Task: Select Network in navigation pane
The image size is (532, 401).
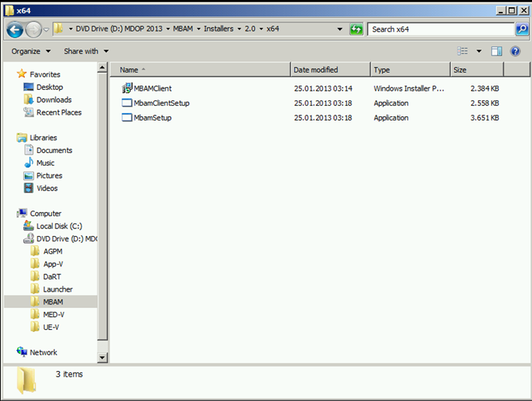Action: pyautogui.click(x=44, y=352)
